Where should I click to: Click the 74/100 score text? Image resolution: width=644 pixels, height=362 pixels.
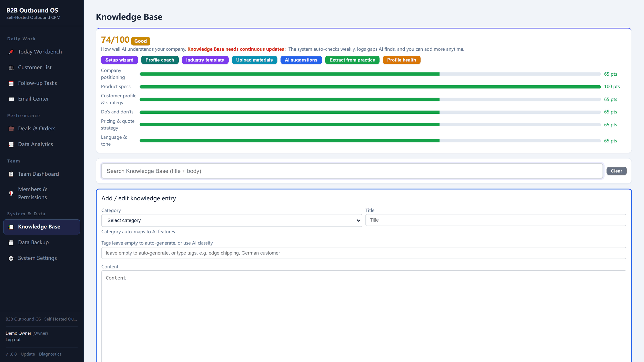click(115, 40)
